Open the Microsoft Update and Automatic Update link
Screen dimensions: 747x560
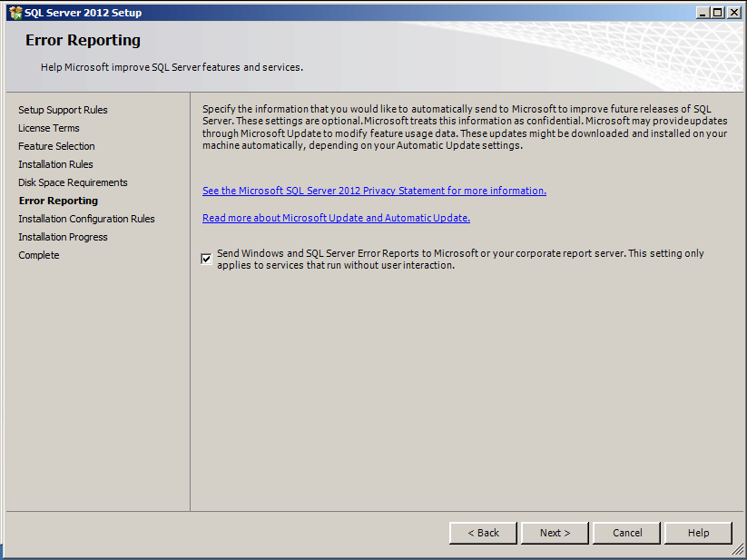click(336, 218)
